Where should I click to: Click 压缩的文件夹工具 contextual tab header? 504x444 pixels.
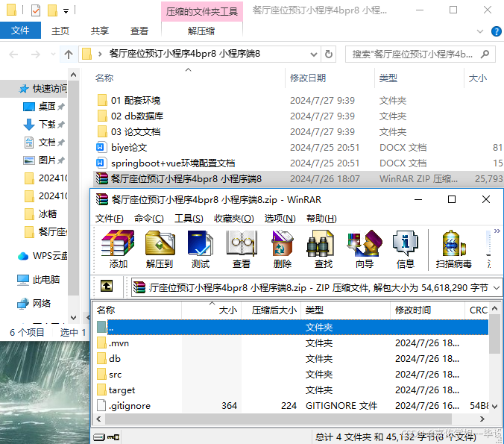click(202, 12)
